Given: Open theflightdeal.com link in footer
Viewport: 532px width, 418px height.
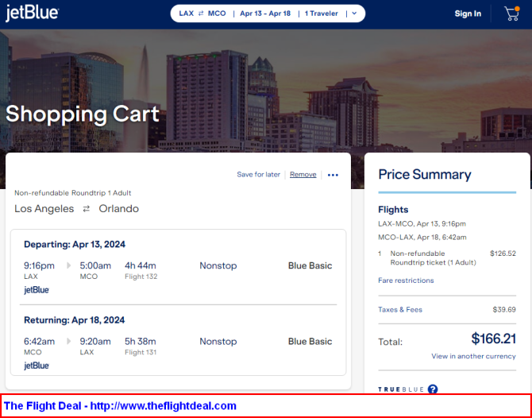Looking at the screenshot, I should tap(164, 406).
